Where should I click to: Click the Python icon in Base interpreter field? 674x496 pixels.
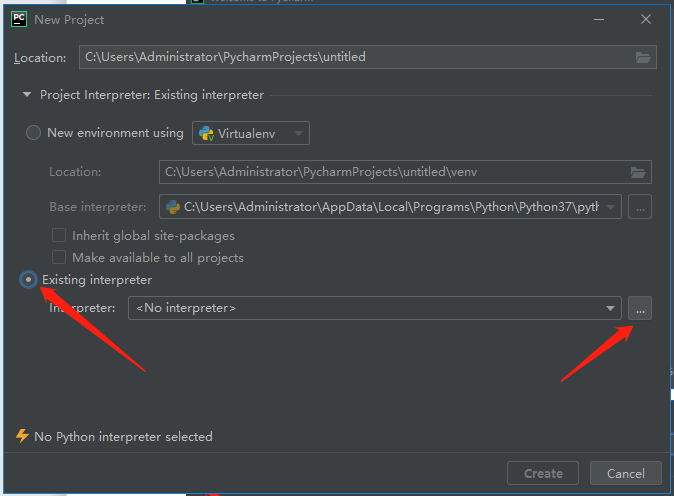(x=173, y=207)
